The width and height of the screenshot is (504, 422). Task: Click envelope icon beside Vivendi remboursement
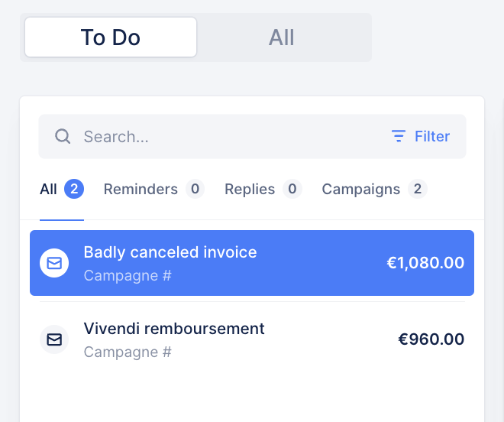point(54,339)
